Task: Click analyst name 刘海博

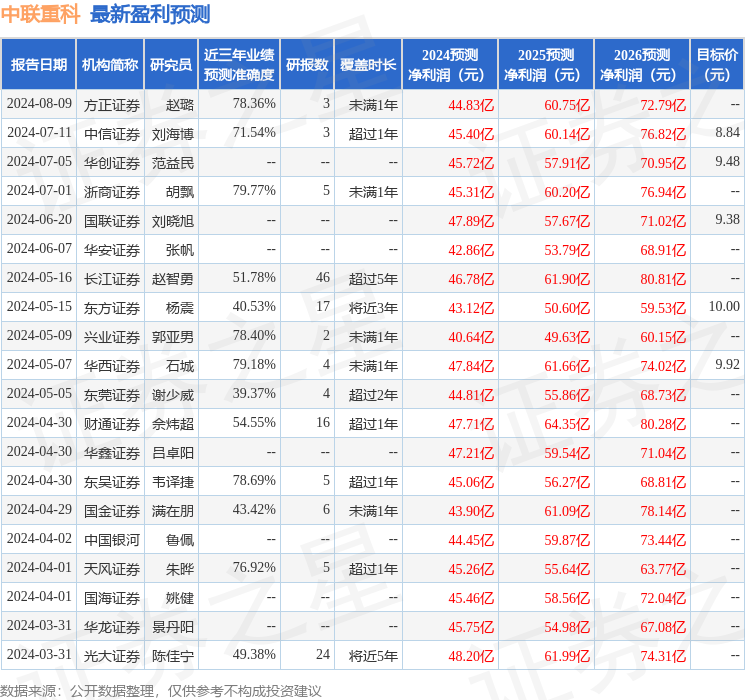Action: [173, 134]
